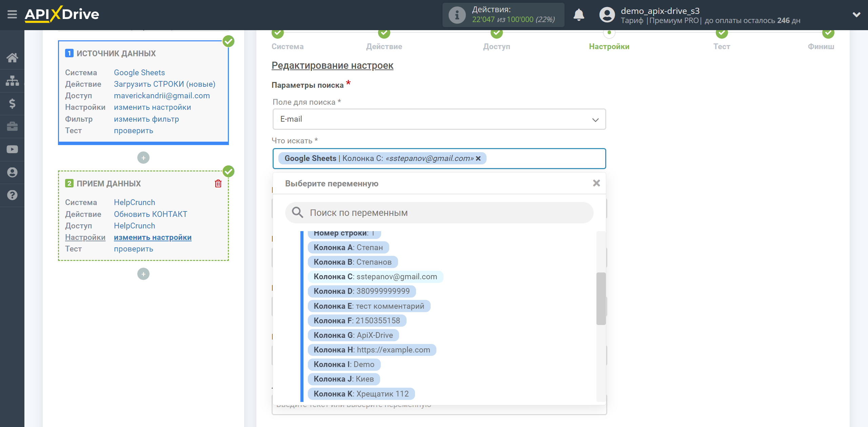
Task: Click the Что искать input field
Action: (439, 159)
